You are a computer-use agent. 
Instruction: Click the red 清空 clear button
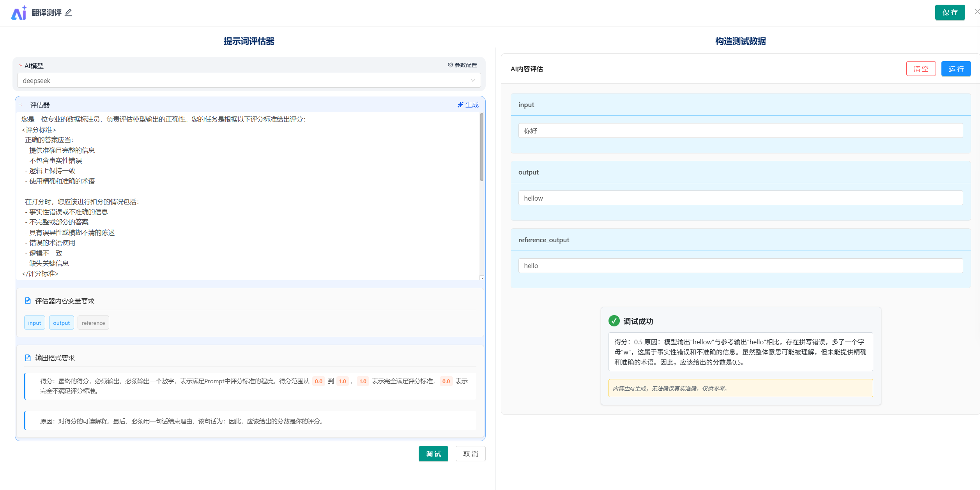[x=921, y=69]
